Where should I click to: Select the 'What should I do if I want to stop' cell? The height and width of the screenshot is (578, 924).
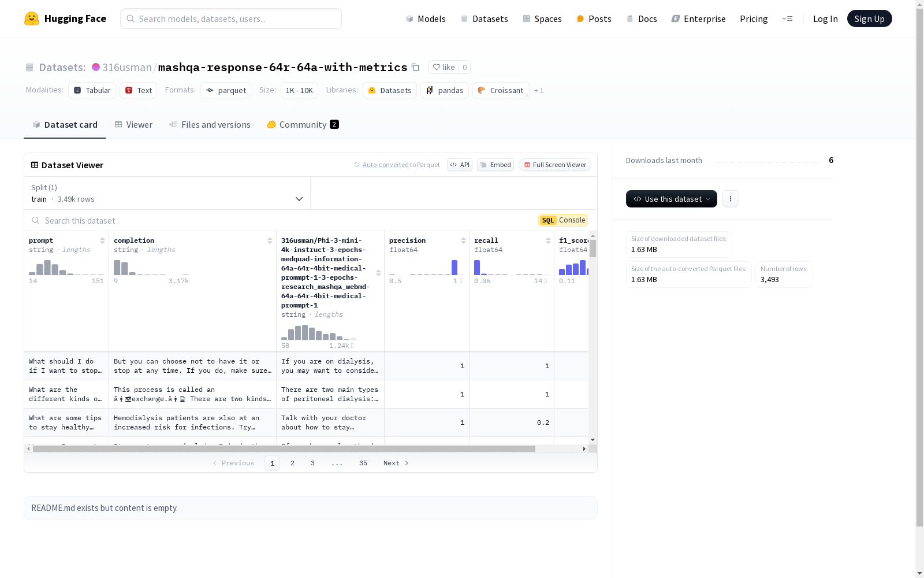(x=66, y=366)
